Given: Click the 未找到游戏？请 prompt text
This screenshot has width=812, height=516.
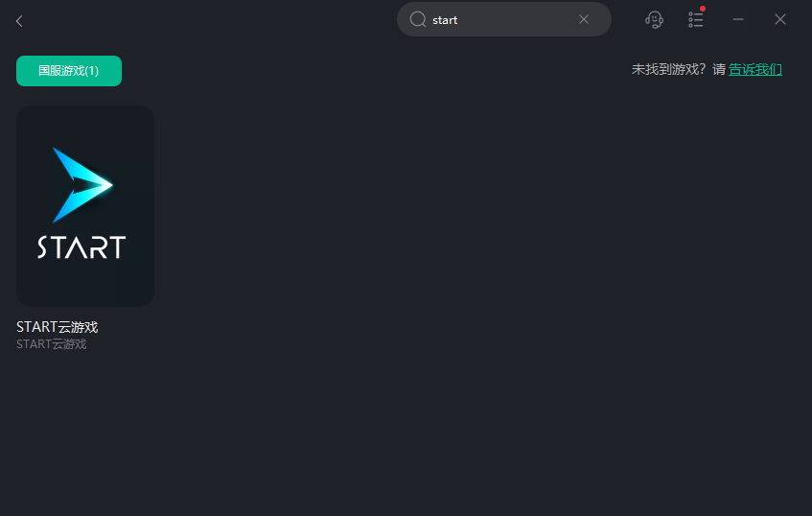Looking at the screenshot, I should tap(679, 69).
